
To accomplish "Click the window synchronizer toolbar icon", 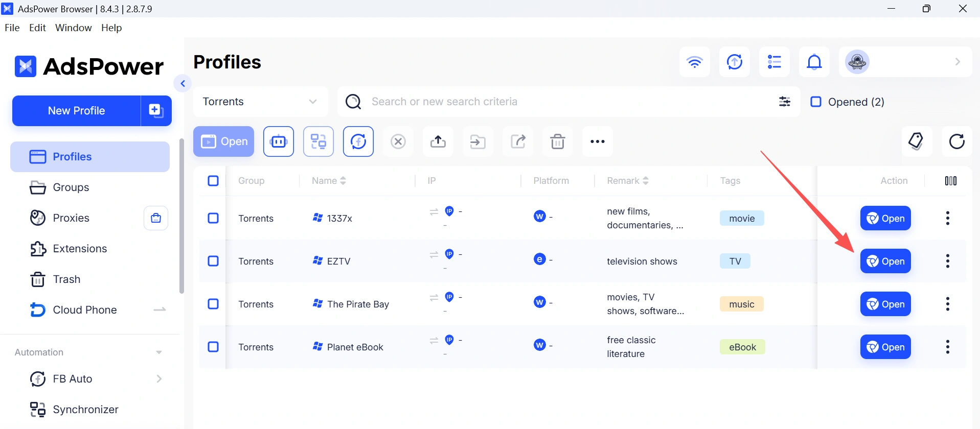I will pos(318,141).
